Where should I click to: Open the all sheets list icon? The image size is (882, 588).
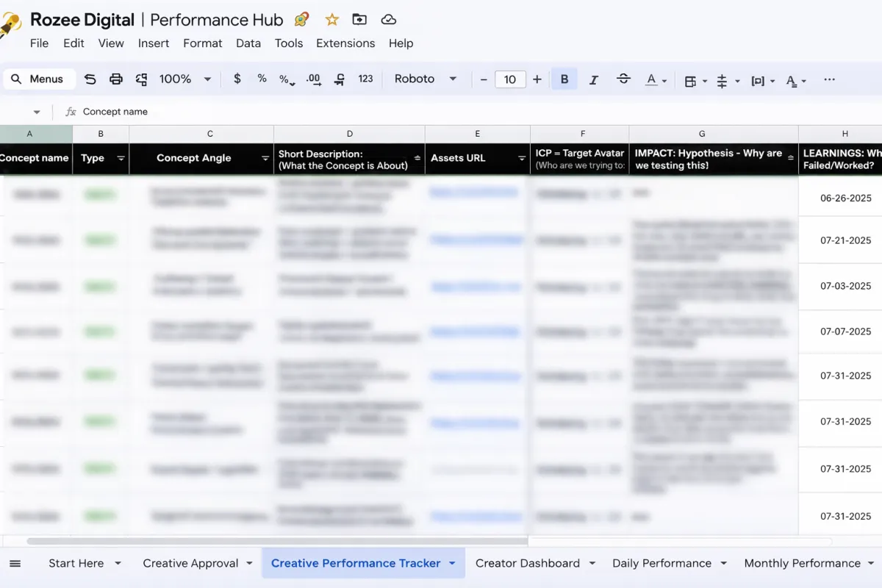[15, 564]
